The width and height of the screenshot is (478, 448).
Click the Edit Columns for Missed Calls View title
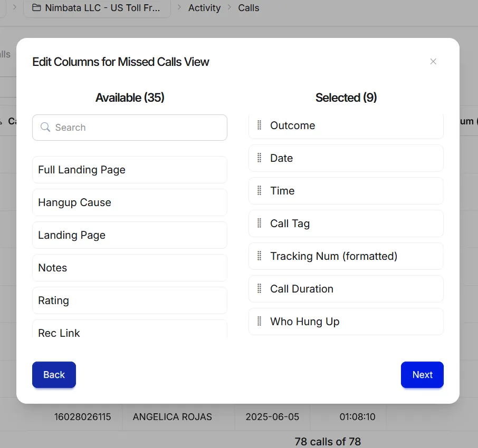[x=121, y=62]
